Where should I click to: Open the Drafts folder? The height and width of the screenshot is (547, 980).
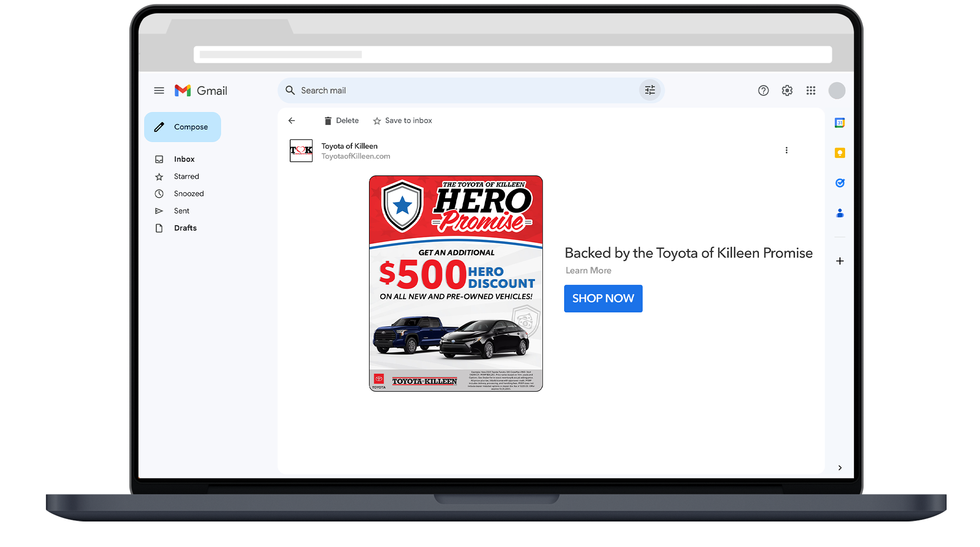[185, 228]
